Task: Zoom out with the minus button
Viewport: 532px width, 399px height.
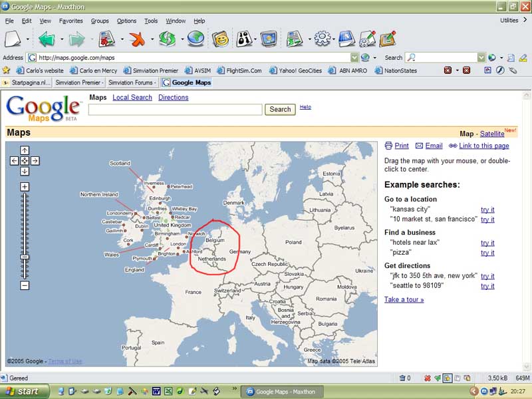Action: click(x=25, y=285)
